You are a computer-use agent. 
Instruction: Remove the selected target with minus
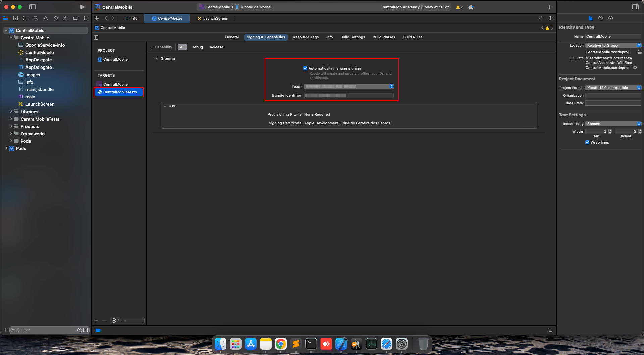point(104,321)
